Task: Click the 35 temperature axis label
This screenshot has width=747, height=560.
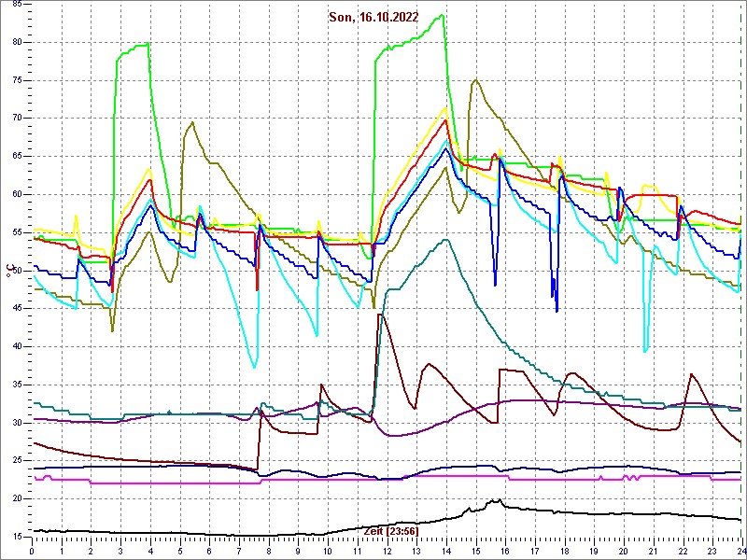Action: click(x=16, y=385)
